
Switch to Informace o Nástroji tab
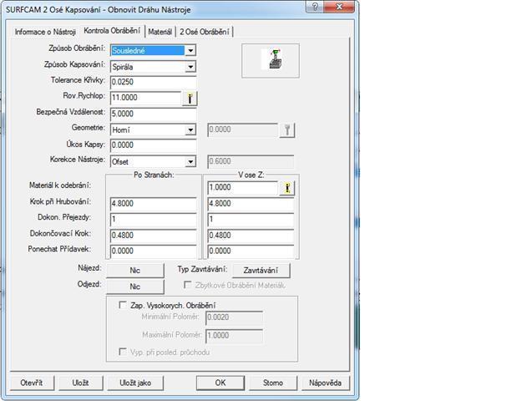click(45, 32)
